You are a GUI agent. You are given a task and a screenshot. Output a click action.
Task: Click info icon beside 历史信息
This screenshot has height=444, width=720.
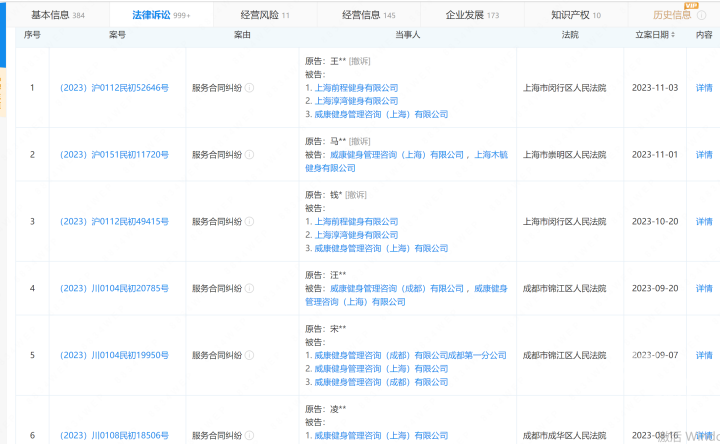click(702, 15)
